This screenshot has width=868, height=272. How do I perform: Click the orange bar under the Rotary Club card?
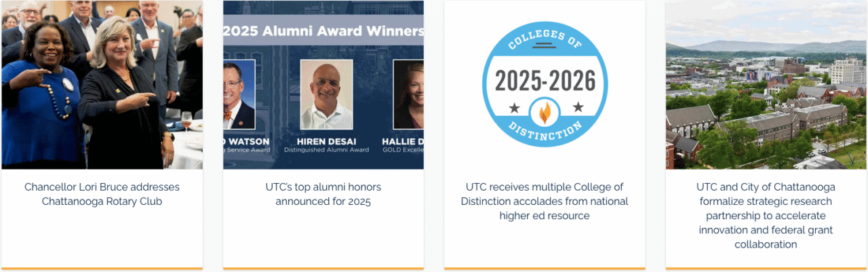pyautogui.click(x=102, y=269)
